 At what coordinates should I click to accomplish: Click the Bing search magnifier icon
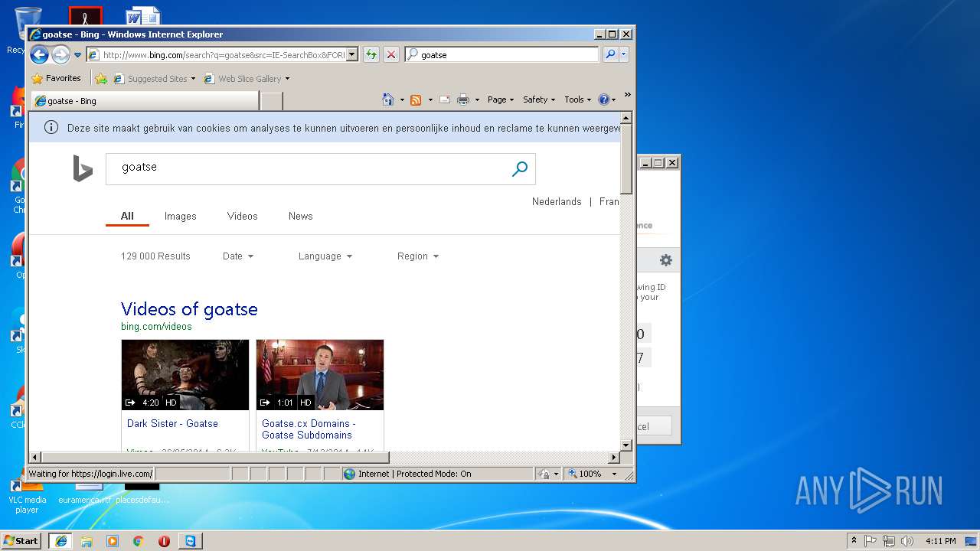pyautogui.click(x=520, y=169)
